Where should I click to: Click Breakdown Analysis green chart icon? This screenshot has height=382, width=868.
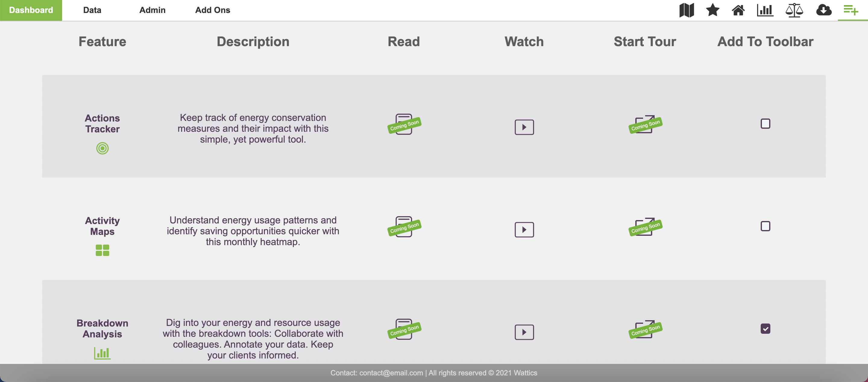click(x=102, y=353)
